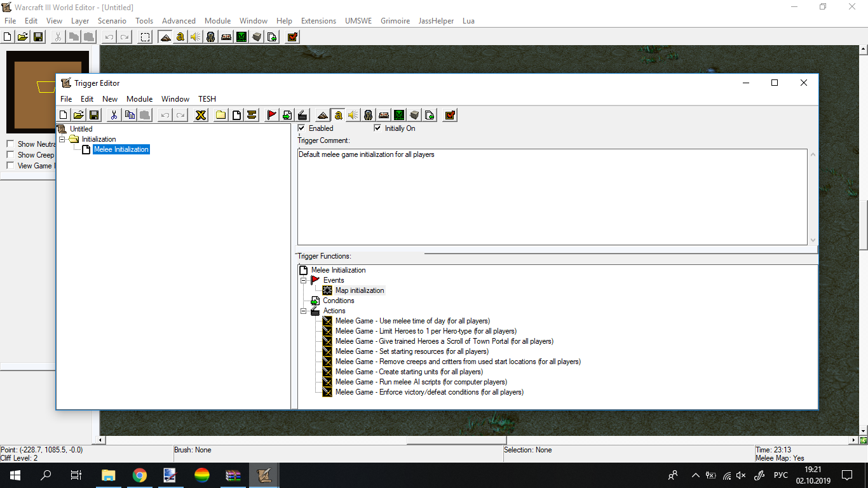Open Import Manager from Trigger Editor toolbar

[x=430, y=115]
